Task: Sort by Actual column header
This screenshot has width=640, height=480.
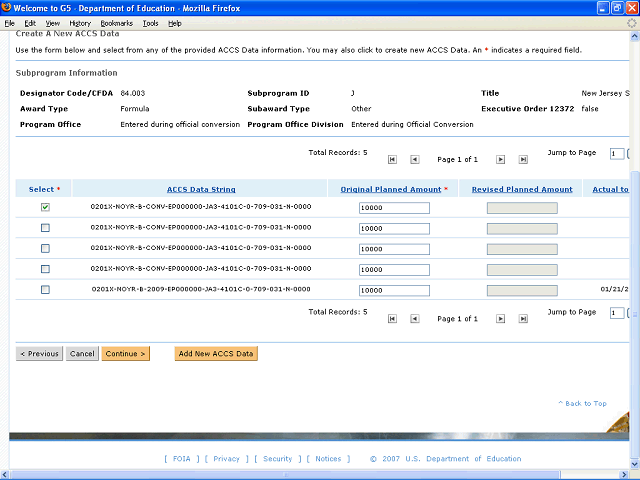Action: (x=611, y=189)
